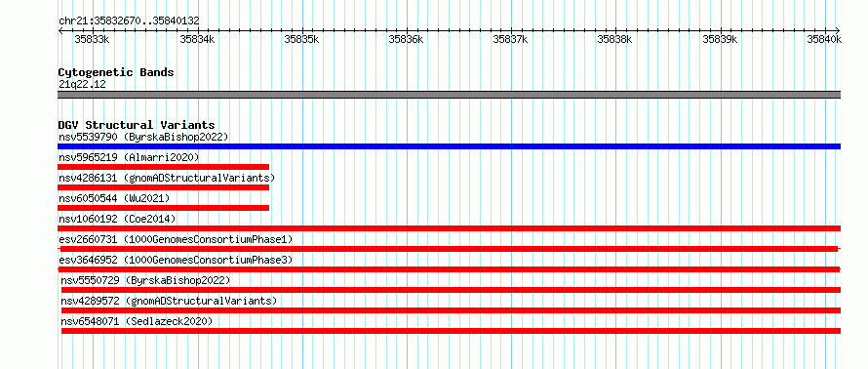Click the red bar under nsv1060192
868x369 pixels.
tap(449, 228)
